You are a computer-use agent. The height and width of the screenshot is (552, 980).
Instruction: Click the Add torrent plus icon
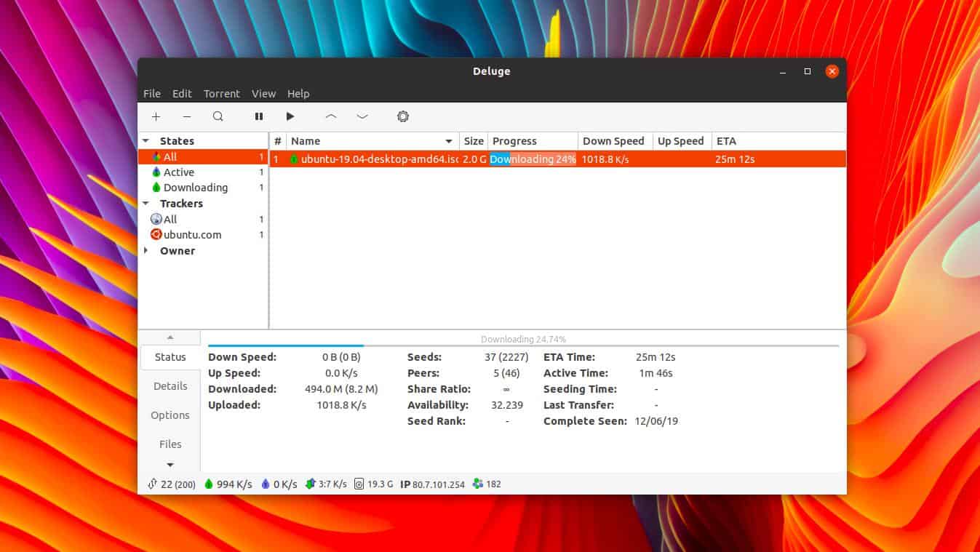coord(156,116)
